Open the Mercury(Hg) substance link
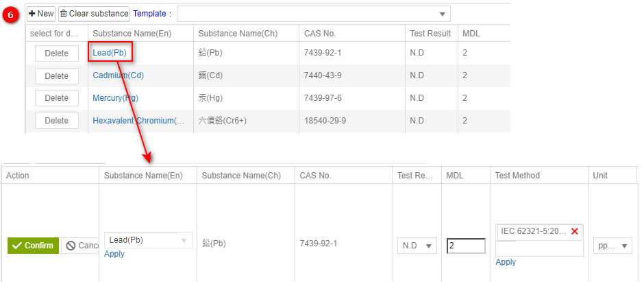The width and height of the screenshot is (644, 282). 115,98
